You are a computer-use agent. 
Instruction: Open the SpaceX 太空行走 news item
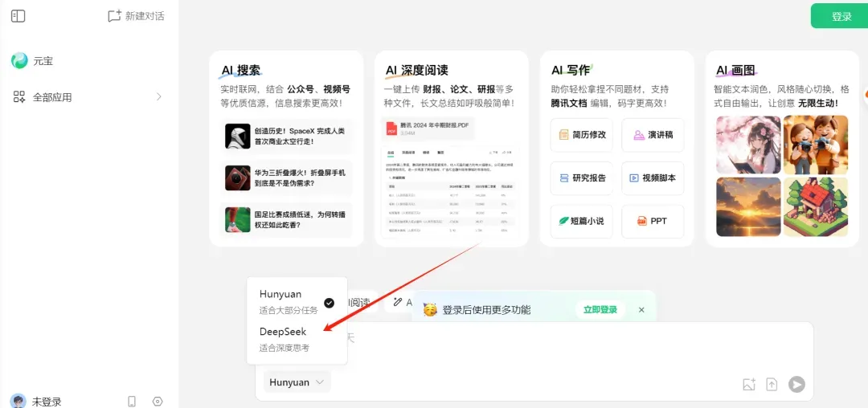coord(286,136)
